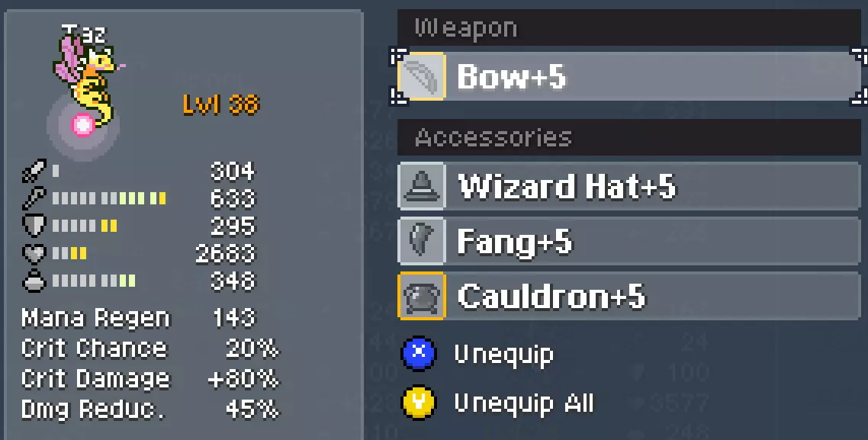
Task: Select the Fang accessory icon
Action: 422,241
